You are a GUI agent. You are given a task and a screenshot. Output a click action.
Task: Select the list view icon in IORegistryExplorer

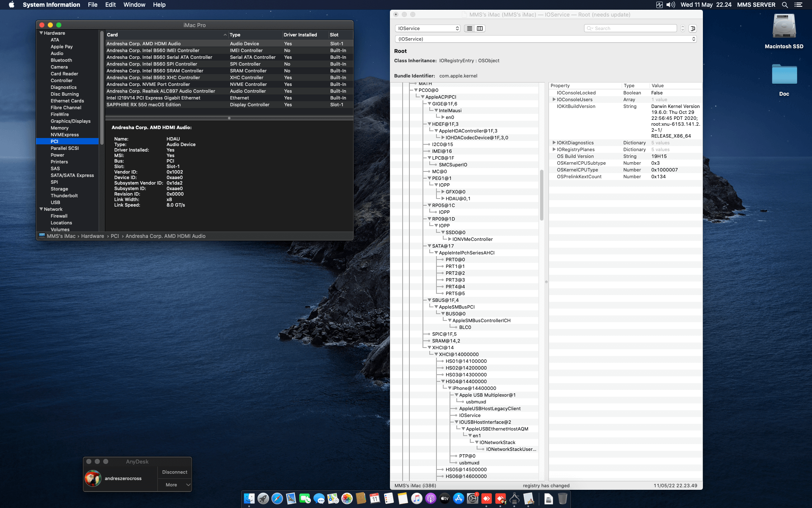469,28
